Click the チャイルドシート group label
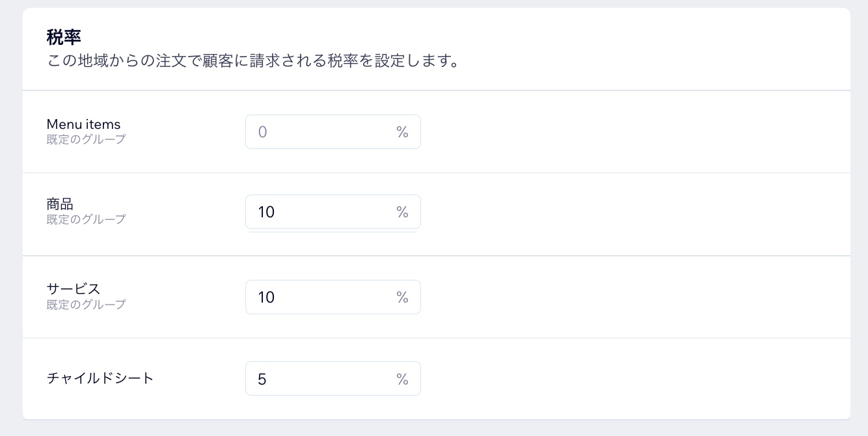 (x=100, y=378)
